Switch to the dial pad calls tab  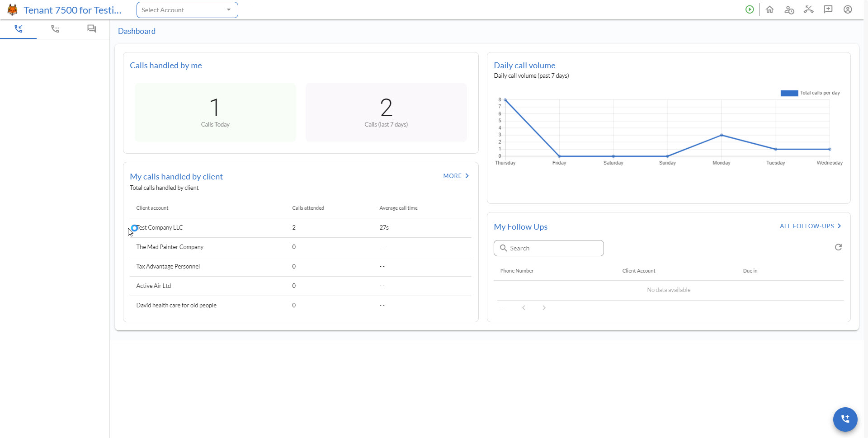(x=55, y=29)
